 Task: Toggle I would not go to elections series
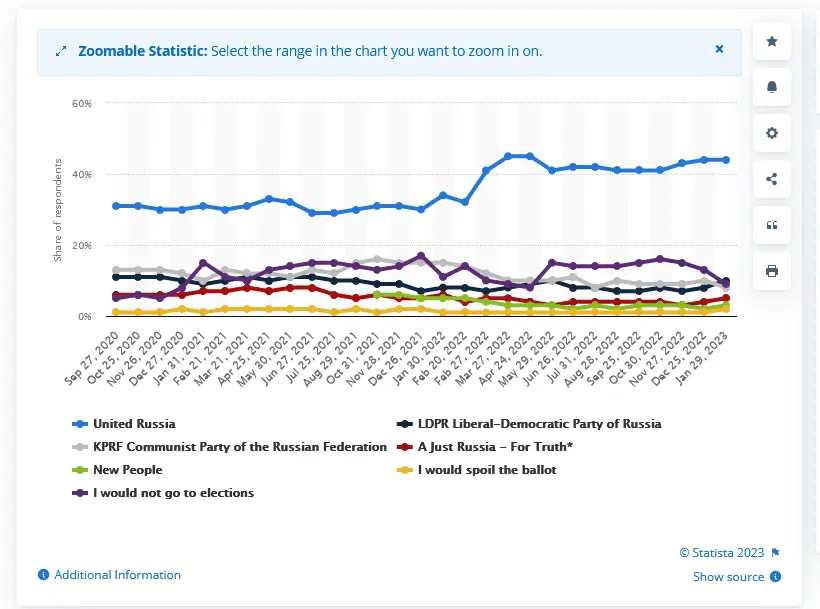[173, 492]
